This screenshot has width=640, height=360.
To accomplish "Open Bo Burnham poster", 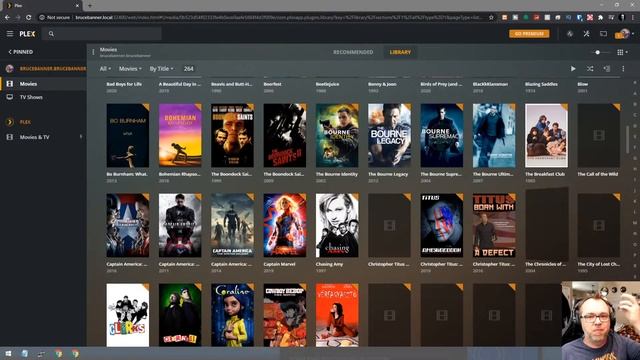I will (128, 136).
